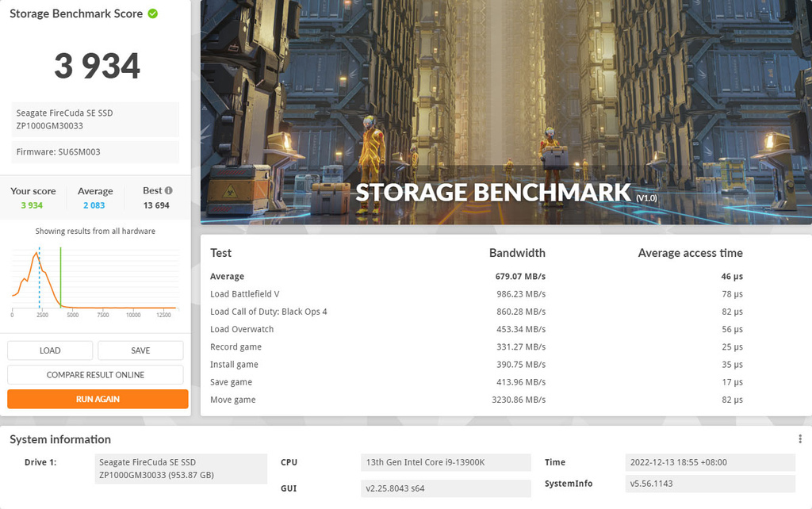Click the green valid-result checkmark icon

point(153,13)
